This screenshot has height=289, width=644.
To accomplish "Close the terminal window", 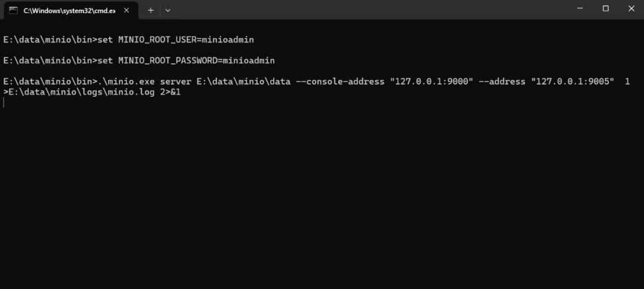I will (x=631, y=9).
